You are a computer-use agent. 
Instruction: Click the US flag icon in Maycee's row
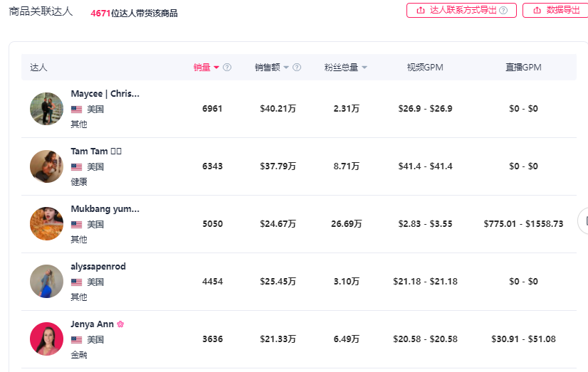(76, 110)
